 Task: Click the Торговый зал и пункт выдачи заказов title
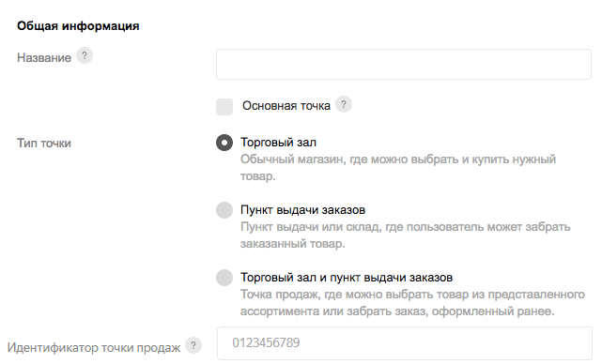click(347, 278)
